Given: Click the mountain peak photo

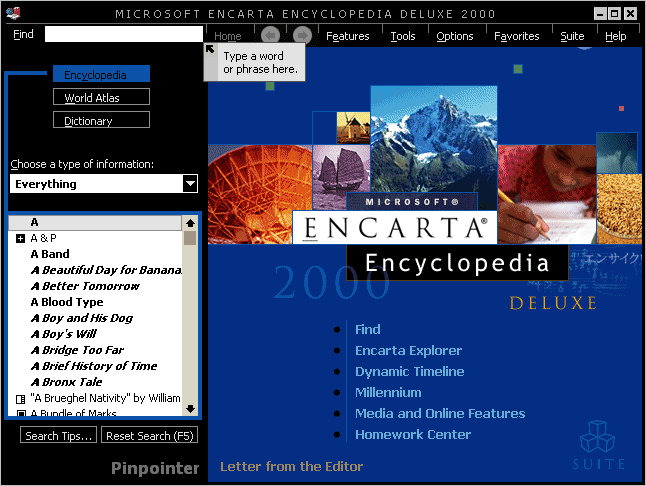Looking at the screenshot, I should click(x=434, y=138).
